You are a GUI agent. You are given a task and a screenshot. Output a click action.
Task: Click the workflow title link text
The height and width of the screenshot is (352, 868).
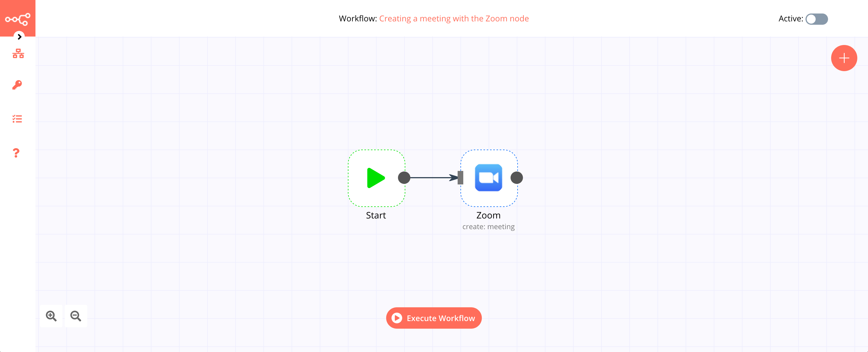[x=454, y=18]
